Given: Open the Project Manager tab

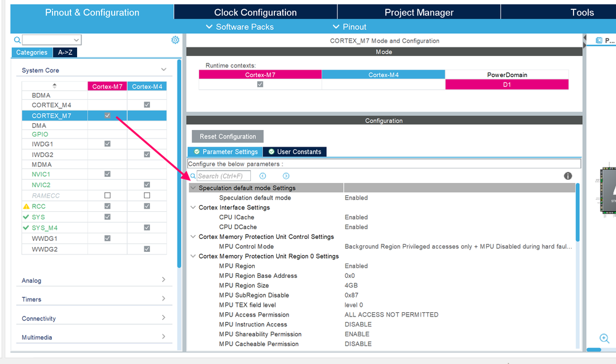Looking at the screenshot, I should 419,12.
